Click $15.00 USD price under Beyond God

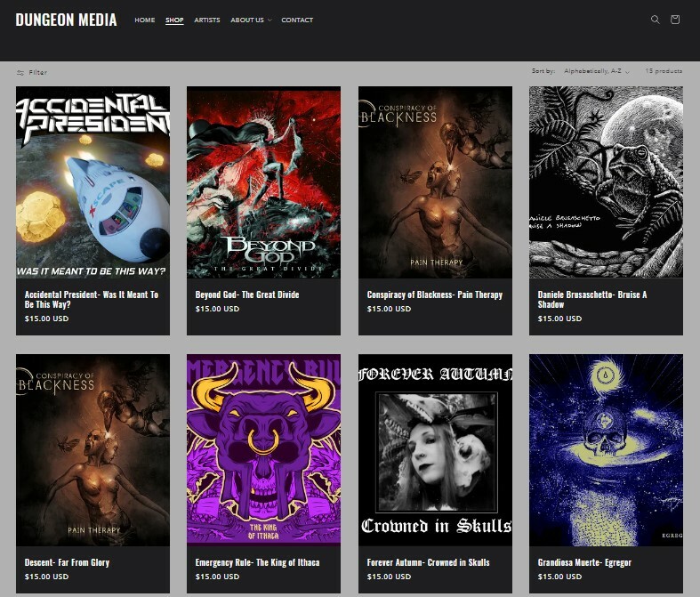217,309
